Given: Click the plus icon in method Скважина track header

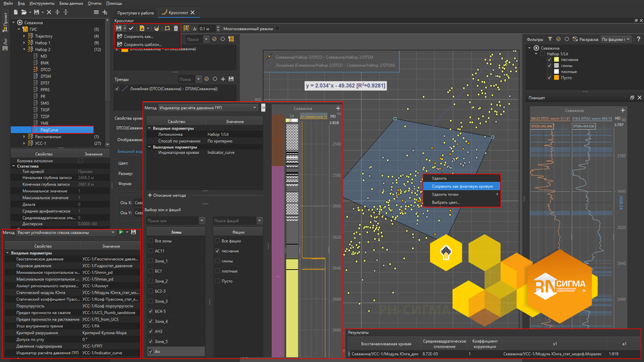Looking at the screenshot, I should click(x=338, y=108).
